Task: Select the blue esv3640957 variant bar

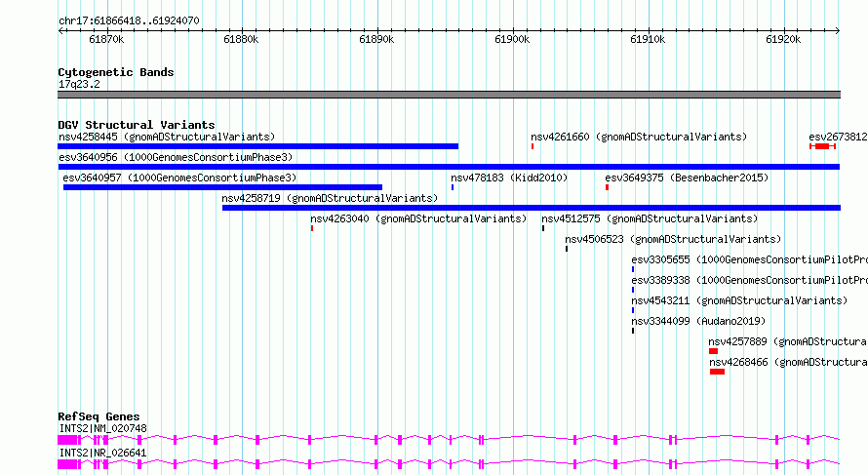Action: 222,187
